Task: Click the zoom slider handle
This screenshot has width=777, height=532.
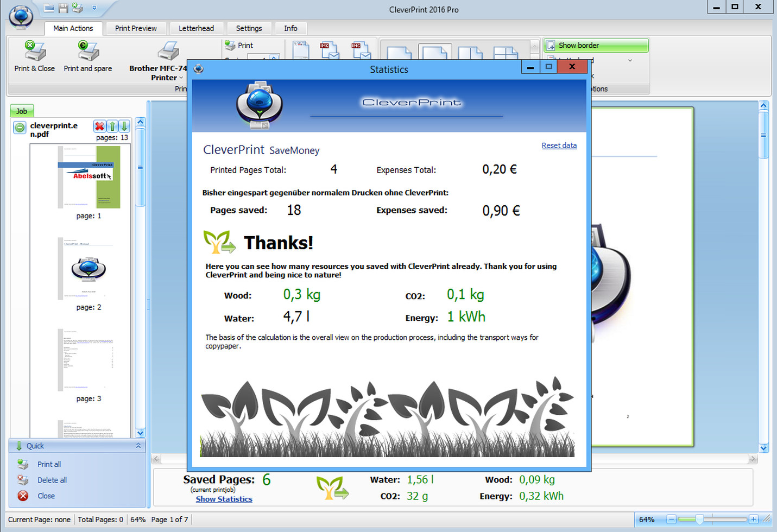Action: pyautogui.click(x=699, y=520)
